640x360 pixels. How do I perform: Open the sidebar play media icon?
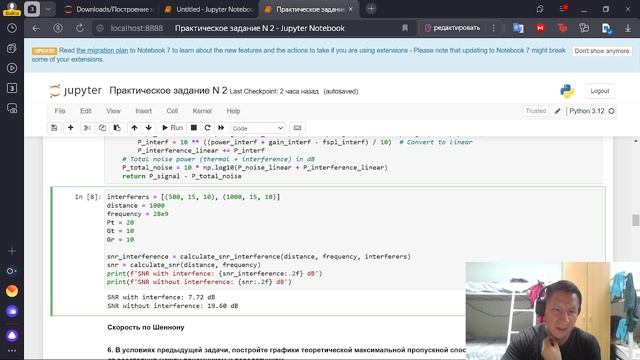click(12, 68)
